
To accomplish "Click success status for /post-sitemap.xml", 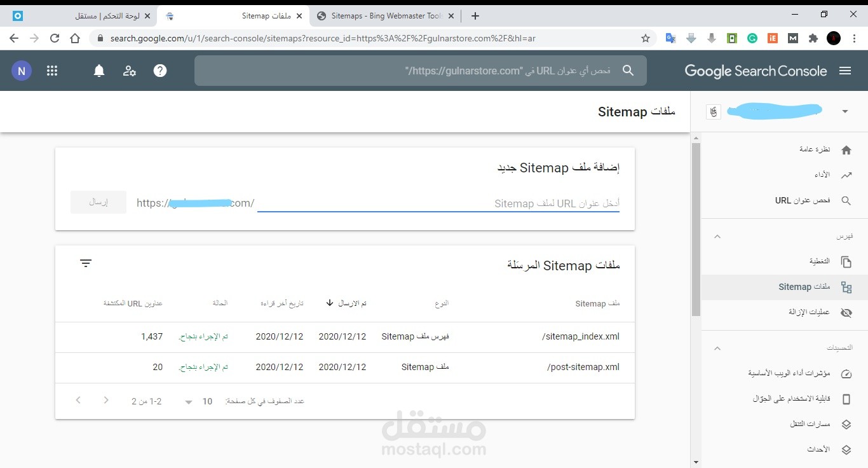I will click(203, 367).
